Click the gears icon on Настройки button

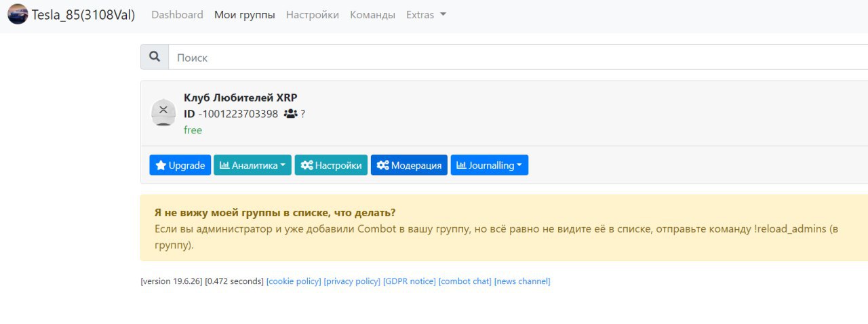point(307,165)
